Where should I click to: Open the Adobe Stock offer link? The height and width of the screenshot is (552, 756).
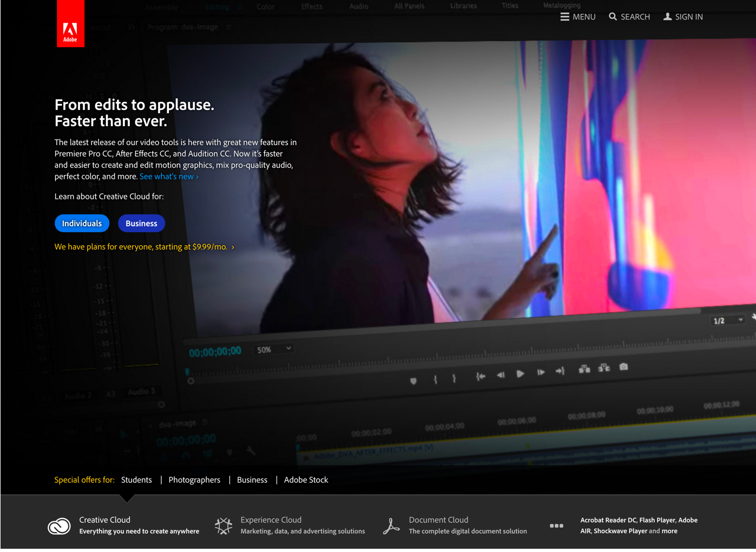(x=306, y=480)
